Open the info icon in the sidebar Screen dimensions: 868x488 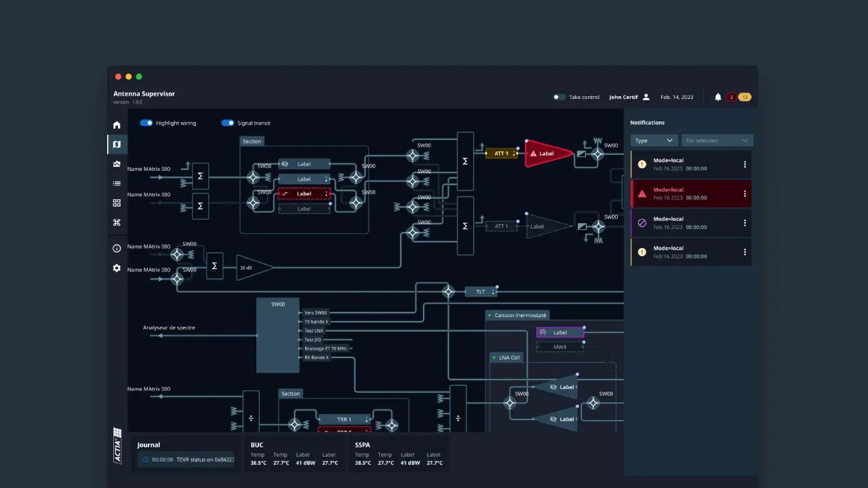click(117, 249)
